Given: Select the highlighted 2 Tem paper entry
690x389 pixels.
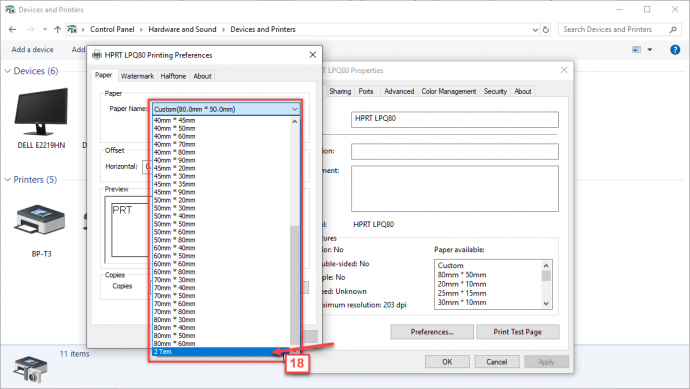Looking at the screenshot, I should coord(221,352).
